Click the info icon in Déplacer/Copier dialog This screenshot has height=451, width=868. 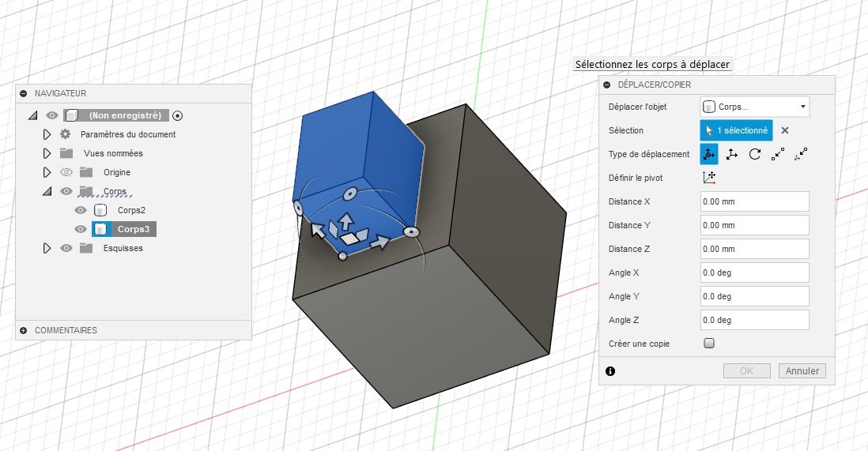click(610, 371)
